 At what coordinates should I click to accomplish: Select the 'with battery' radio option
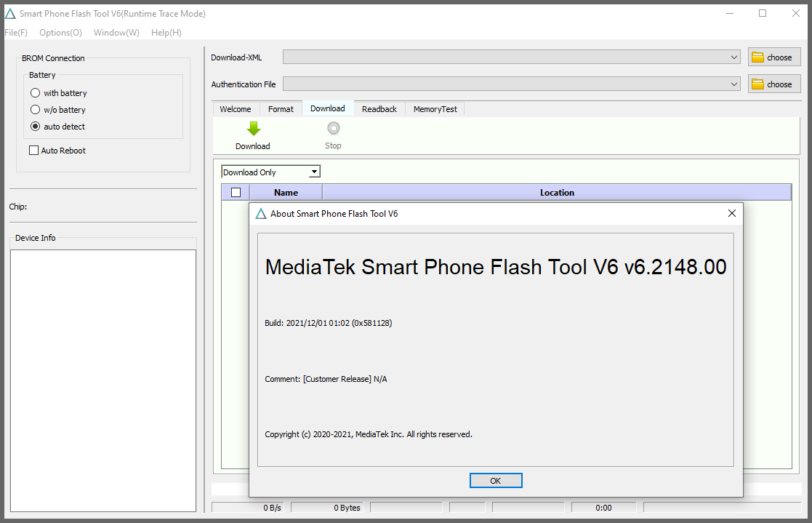point(36,93)
